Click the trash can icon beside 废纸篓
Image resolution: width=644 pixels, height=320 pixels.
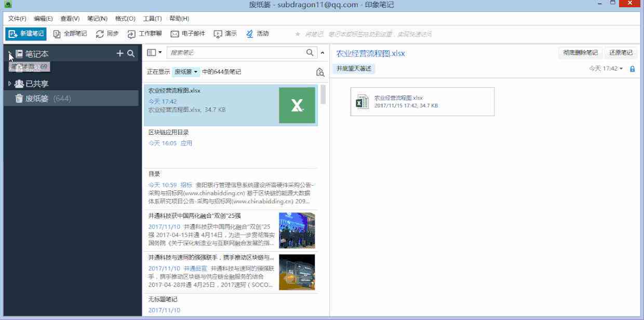tap(19, 99)
